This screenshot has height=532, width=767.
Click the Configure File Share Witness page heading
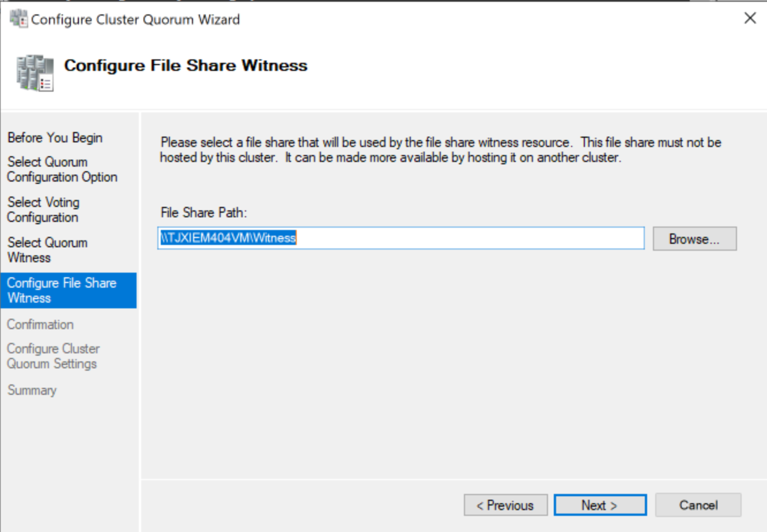pos(186,66)
